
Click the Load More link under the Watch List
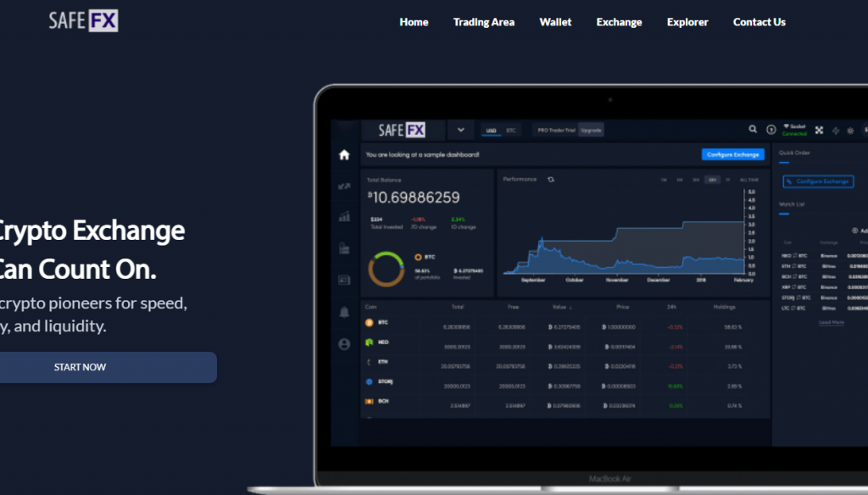point(831,321)
